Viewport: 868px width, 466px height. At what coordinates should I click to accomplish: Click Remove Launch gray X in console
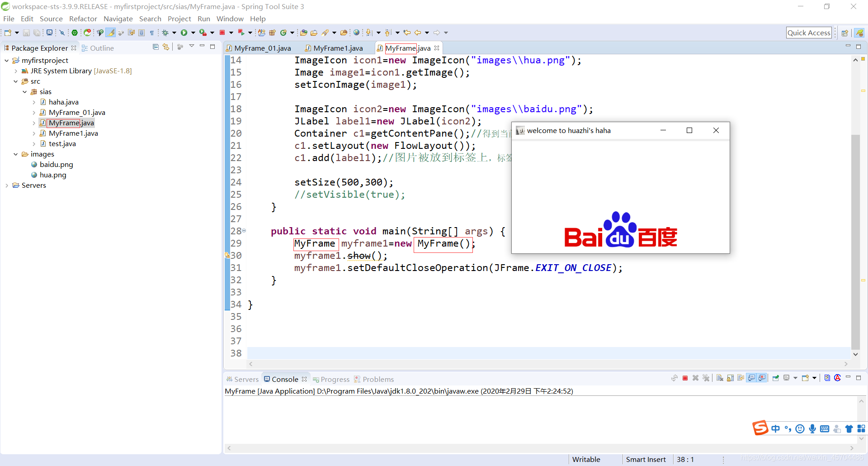695,378
